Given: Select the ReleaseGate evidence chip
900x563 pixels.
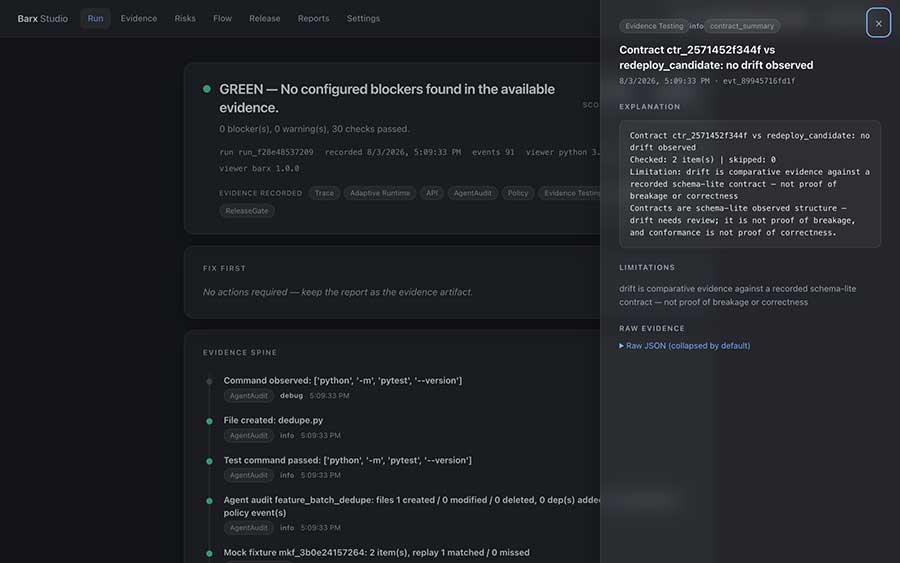Looking at the screenshot, I should (x=247, y=211).
